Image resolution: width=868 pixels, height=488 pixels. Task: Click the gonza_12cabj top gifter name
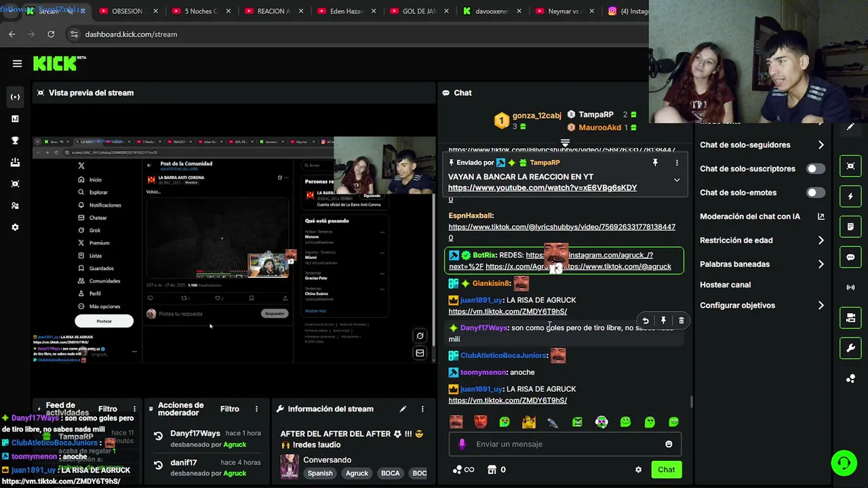(x=536, y=116)
